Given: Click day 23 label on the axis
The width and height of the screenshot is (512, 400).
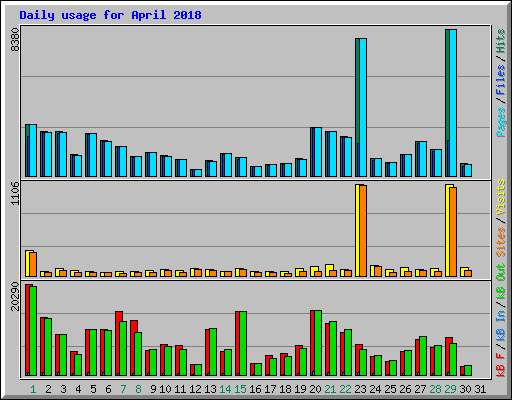Looking at the screenshot, I should point(360,389).
